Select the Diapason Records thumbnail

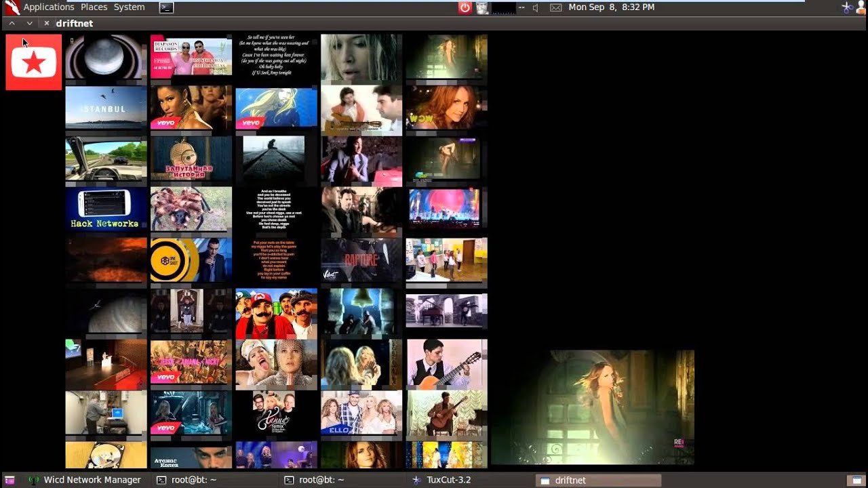[191, 56]
